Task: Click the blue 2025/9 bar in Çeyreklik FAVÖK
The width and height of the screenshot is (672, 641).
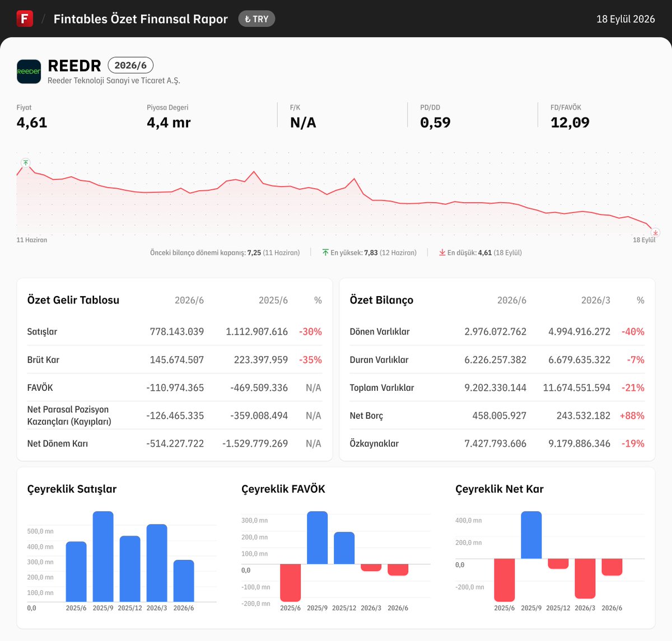Action: 318,537
